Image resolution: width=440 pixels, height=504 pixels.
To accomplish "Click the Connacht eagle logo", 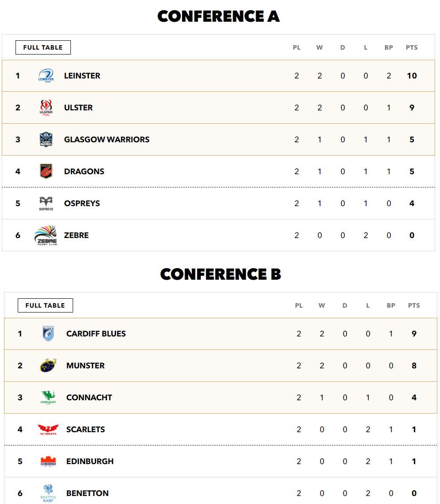I will (x=48, y=397).
